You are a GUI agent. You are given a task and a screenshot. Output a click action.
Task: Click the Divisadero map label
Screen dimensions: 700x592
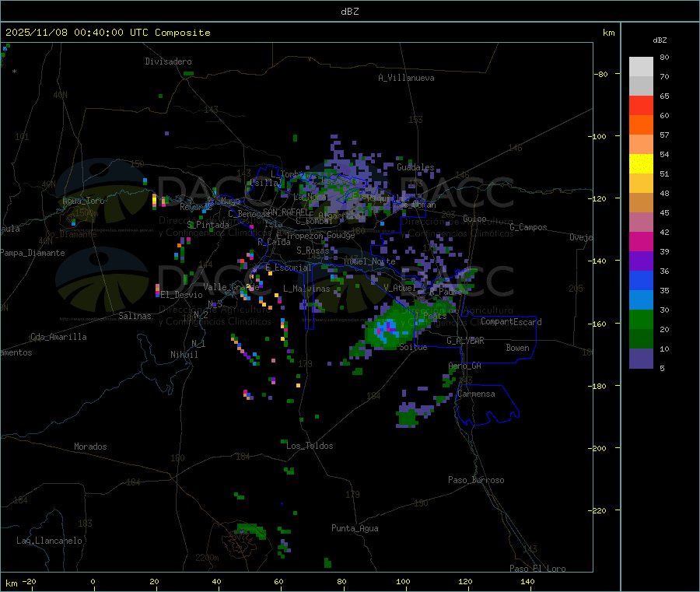(168, 61)
